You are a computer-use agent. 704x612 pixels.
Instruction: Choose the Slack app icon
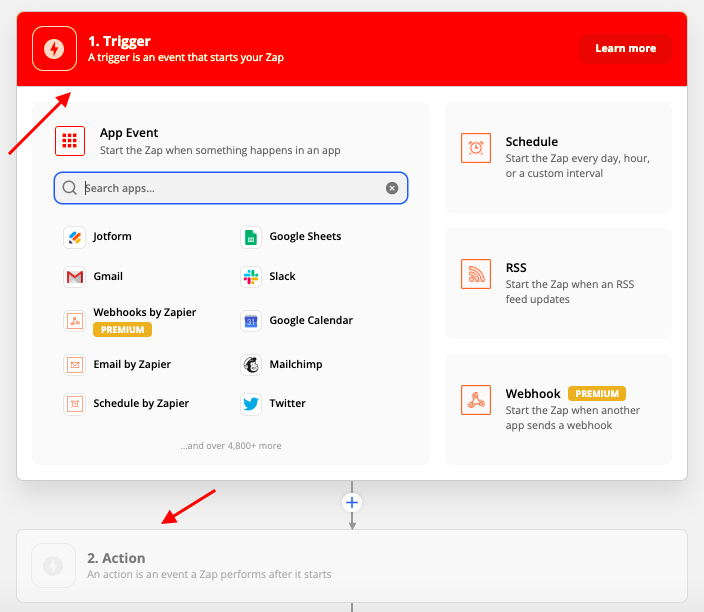pyautogui.click(x=251, y=277)
